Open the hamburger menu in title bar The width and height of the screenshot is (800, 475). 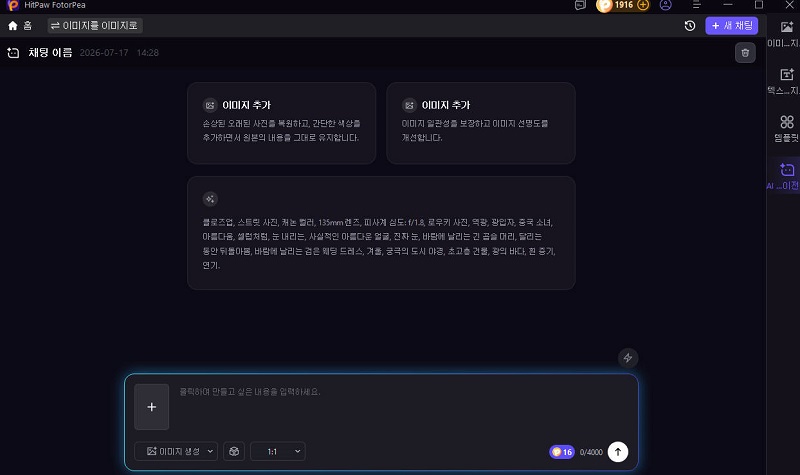(x=696, y=5)
